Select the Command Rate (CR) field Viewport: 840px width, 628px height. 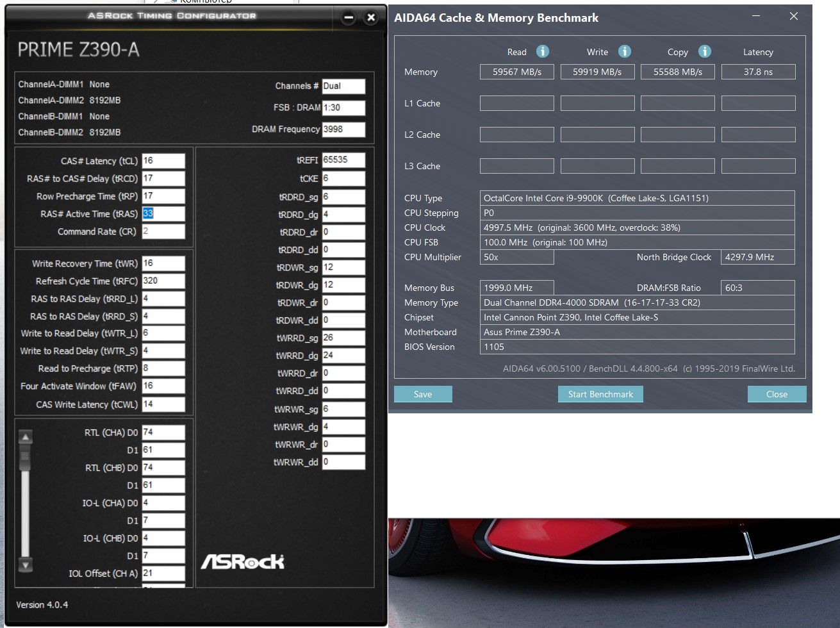[x=163, y=231]
